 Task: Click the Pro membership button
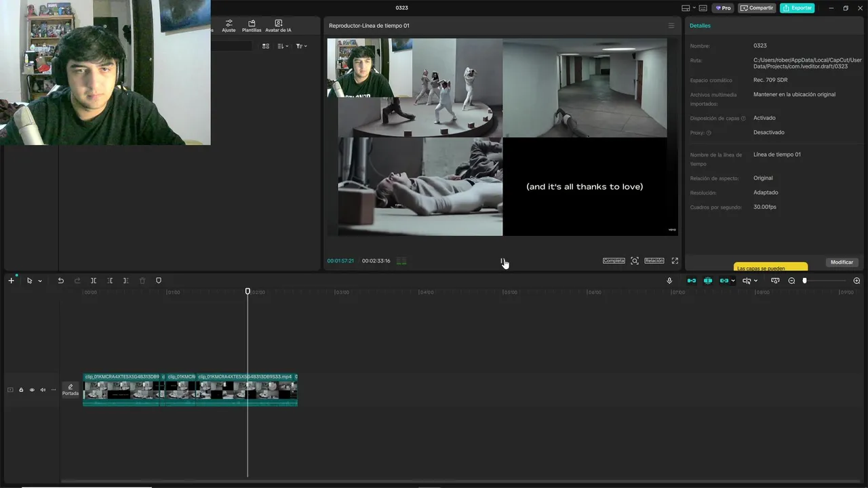click(723, 8)
